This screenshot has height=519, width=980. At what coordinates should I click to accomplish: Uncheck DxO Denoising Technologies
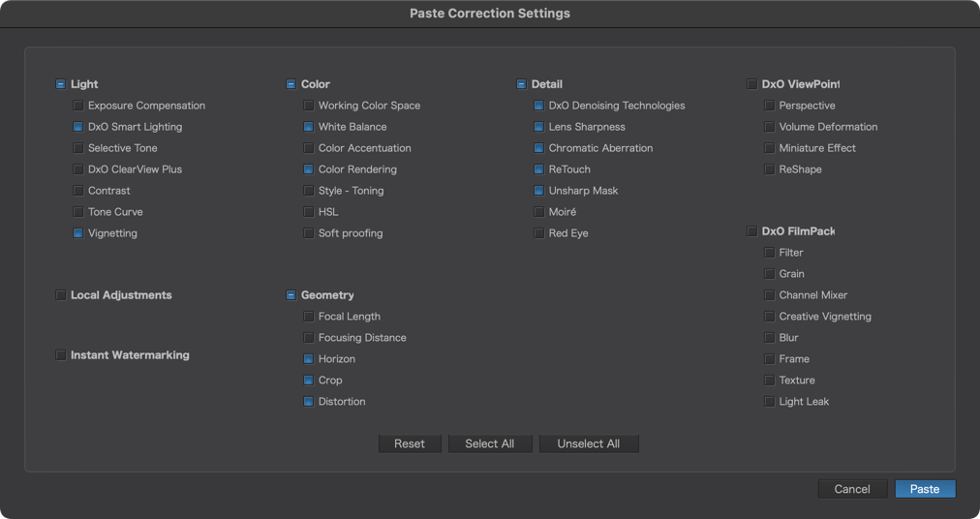click(538, 106)
